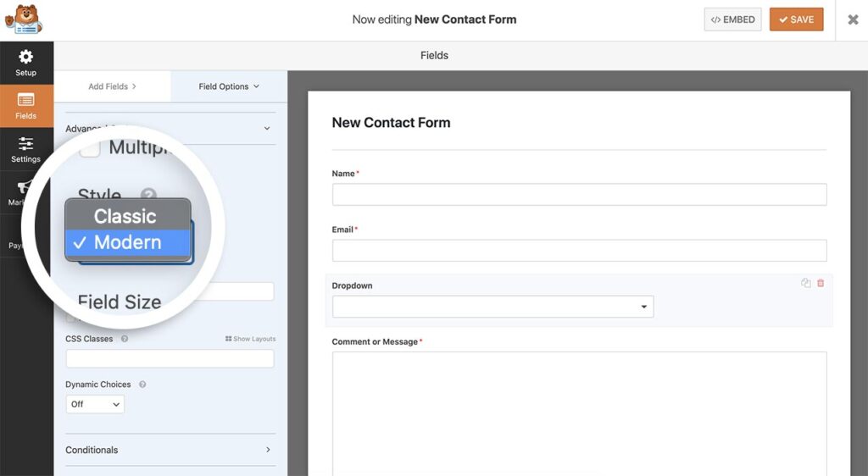Screen dimensions: 868x476
Task: Open the Show Layouts link
Action: [x=250, y=339]
